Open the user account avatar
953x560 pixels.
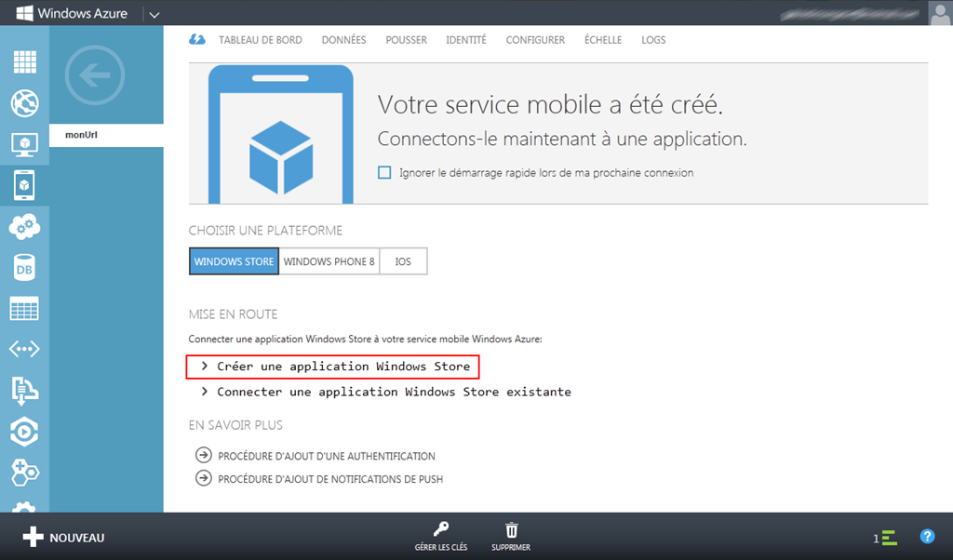pos(940,13)
